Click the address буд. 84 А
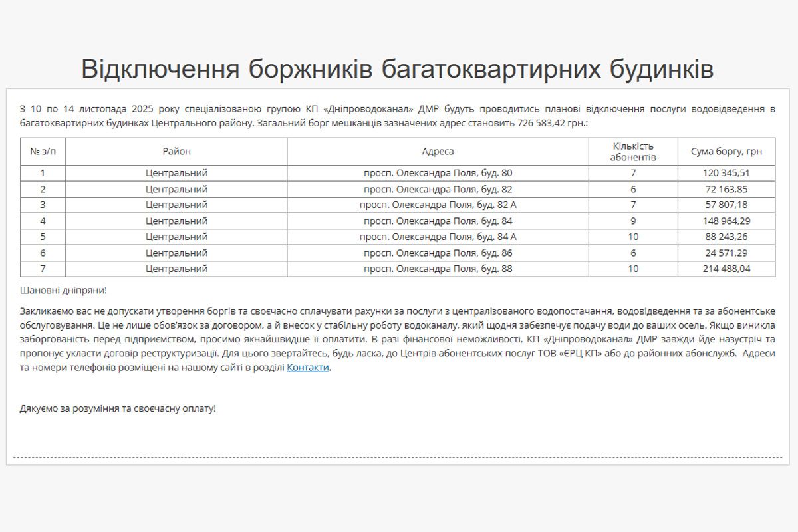798x532 pixels. point(437,236)
